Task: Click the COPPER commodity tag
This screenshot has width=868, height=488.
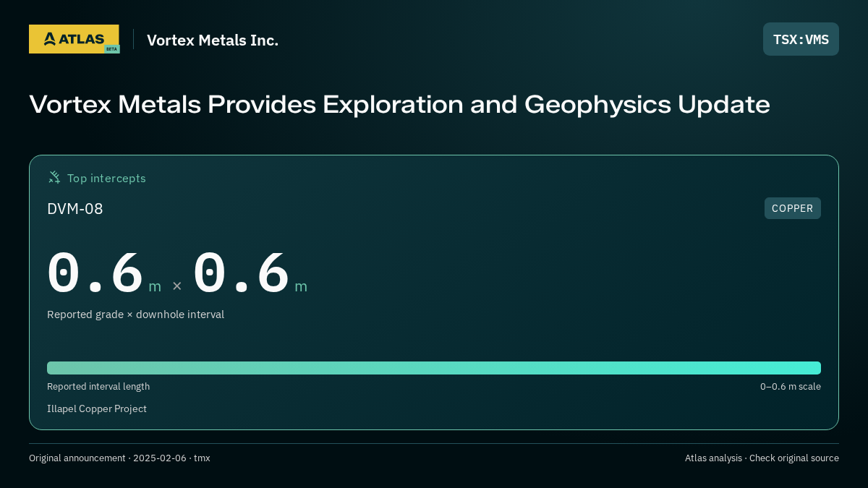Action: click(x=792, y=208)
